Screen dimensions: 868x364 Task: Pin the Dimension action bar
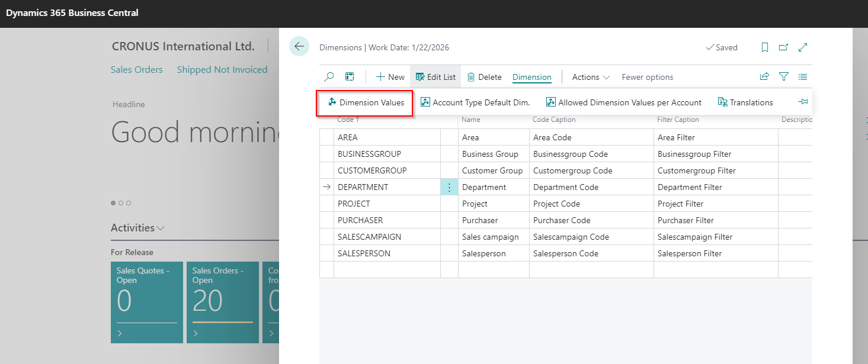point(803,102)
